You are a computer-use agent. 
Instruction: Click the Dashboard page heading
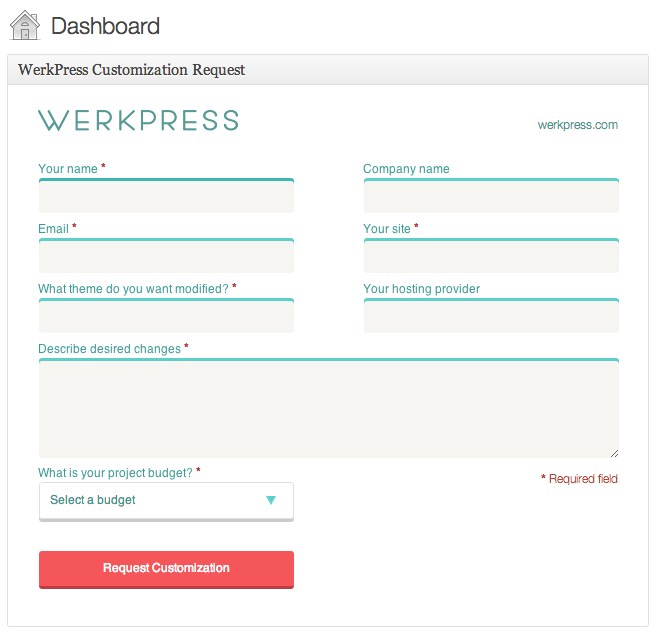pos(105,26)
